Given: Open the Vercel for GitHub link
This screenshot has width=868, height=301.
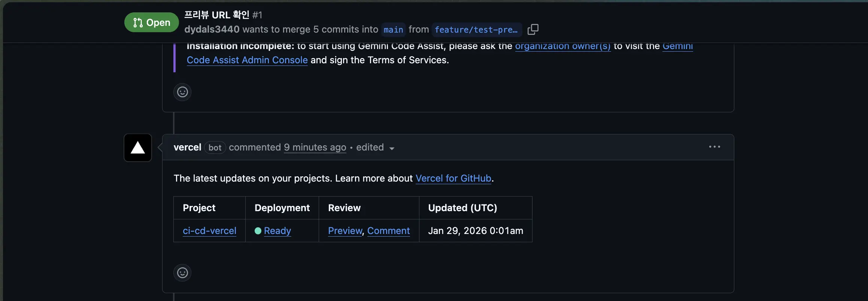Looking at the screenshot, I should [453, 179].
